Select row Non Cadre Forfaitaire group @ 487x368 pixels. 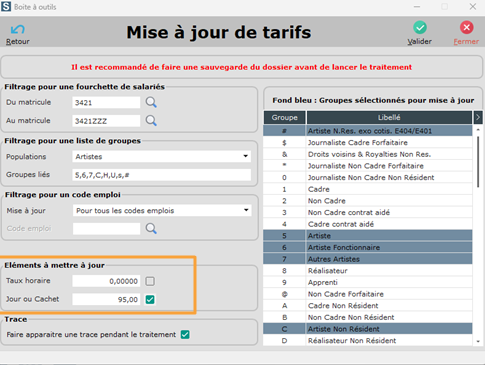(x=368, y=294)
